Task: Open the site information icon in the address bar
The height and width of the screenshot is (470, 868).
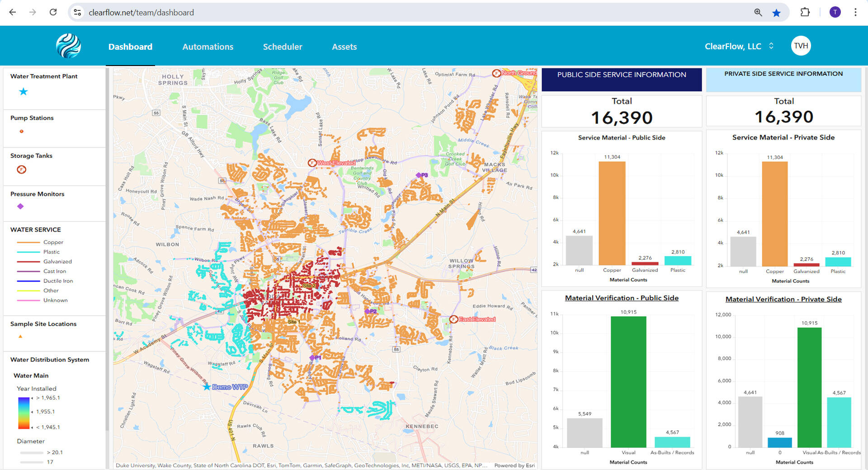Action: (78, 12)
